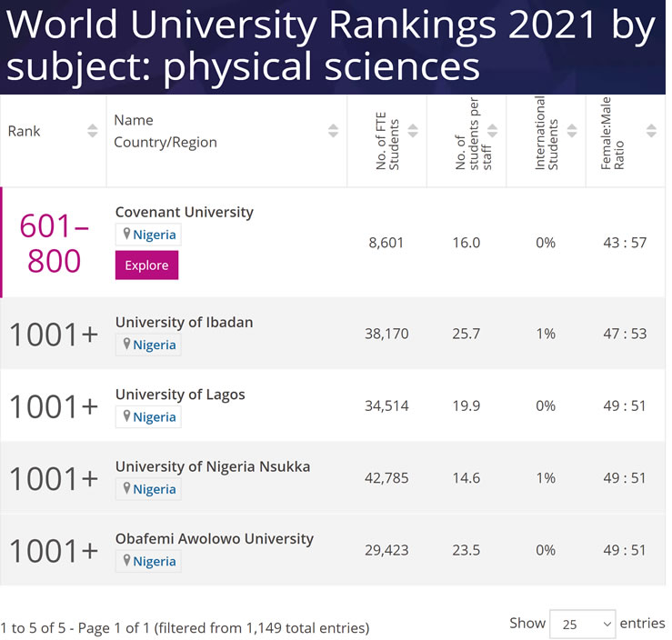Click the Explore button for Covenant University
Screen dimensions: 672x640
[146, 265]
